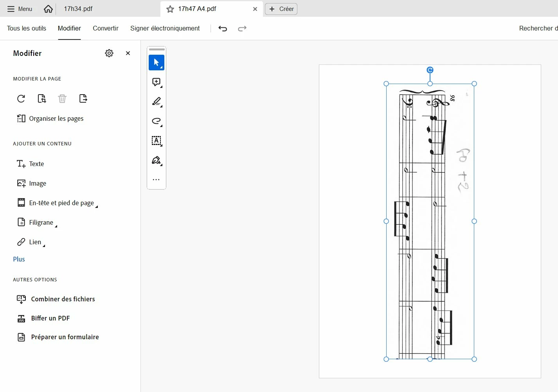Select the fountain pen sign tool

pyautogui.click(x=157, y=160)
